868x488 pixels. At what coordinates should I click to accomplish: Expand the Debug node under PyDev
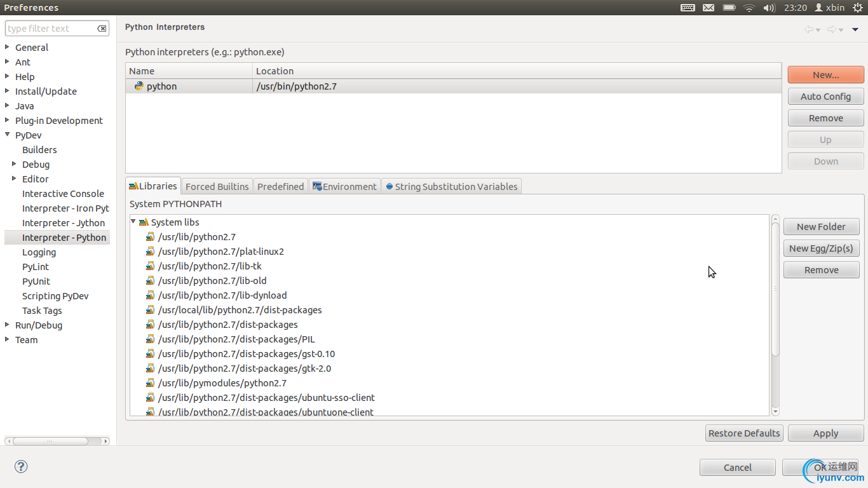coord(14,164)
